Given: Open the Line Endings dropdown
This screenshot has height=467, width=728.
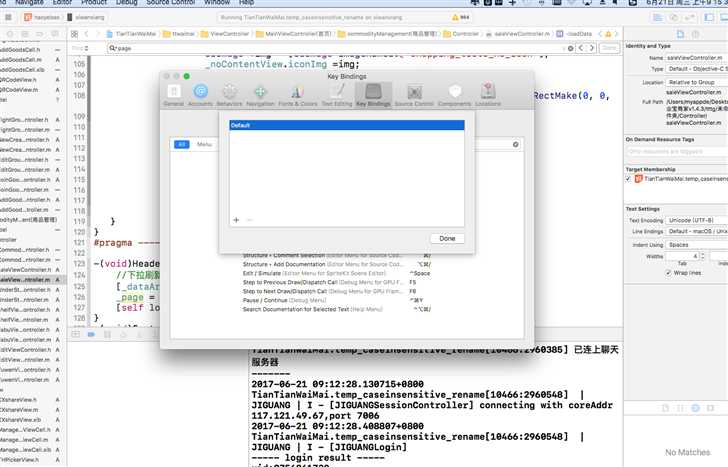Looking at the screenshot, I should click(x=696, y=231).
